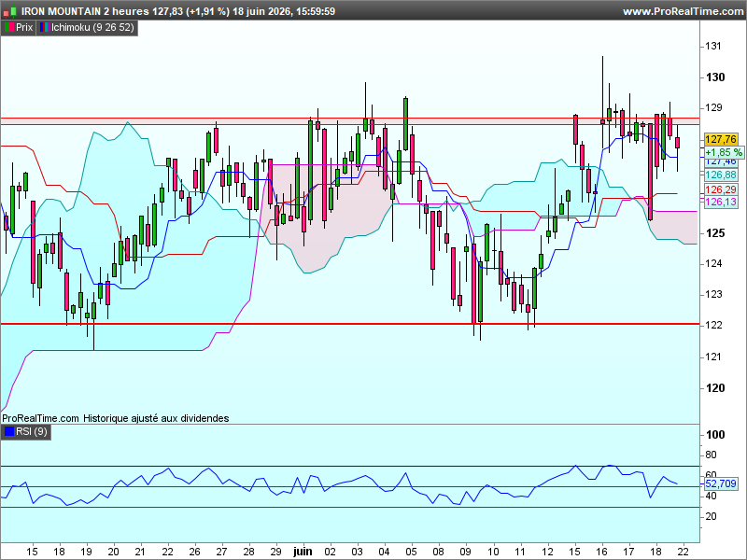Click the 125 price axis label
747x560 pixels.
point(715,232)
